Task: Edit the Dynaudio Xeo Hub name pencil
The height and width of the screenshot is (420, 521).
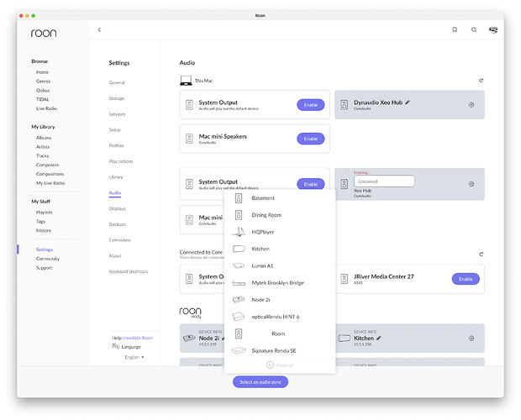Action: click(x=408, y=102)
